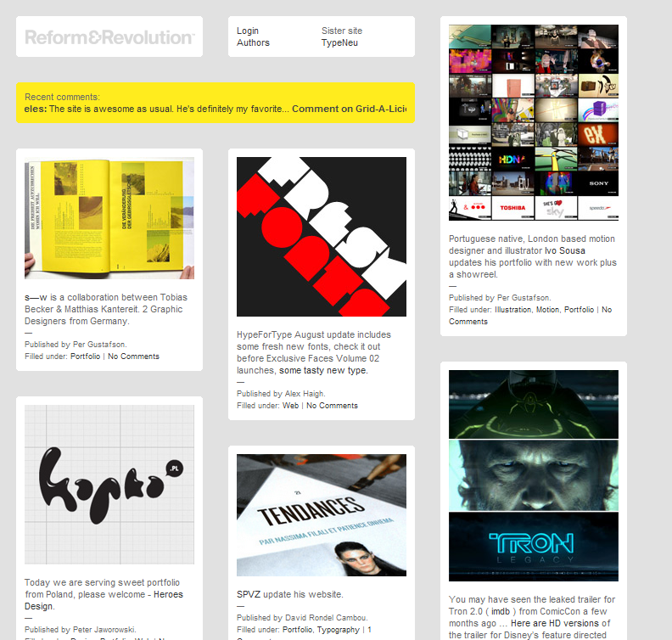Select the 'Recent comments:' label
The height and width of the screenshot is (640, 672).
(62, 97)
